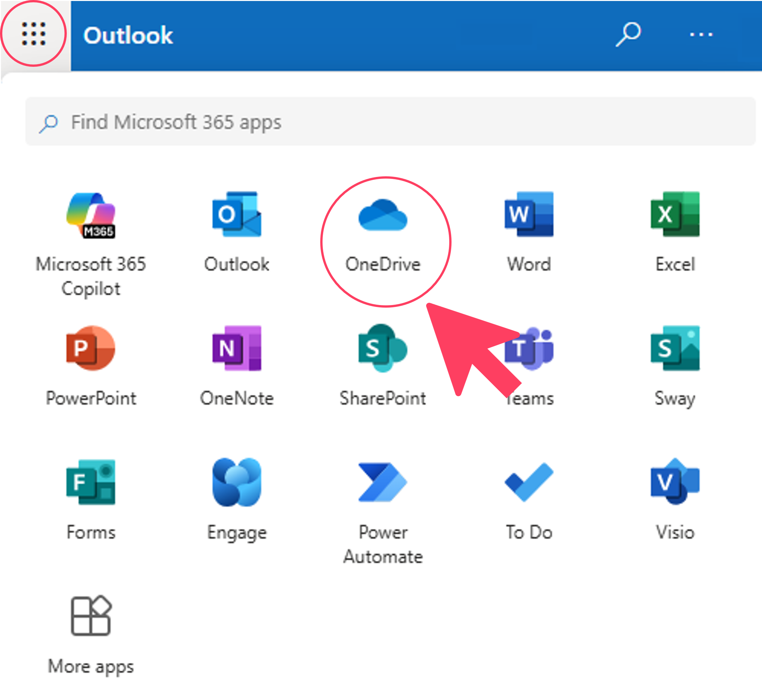Image resolution: width=762 pixels, height=700 pixels.
Task: Launch the Visio app tile
Action: pos(675,499)
